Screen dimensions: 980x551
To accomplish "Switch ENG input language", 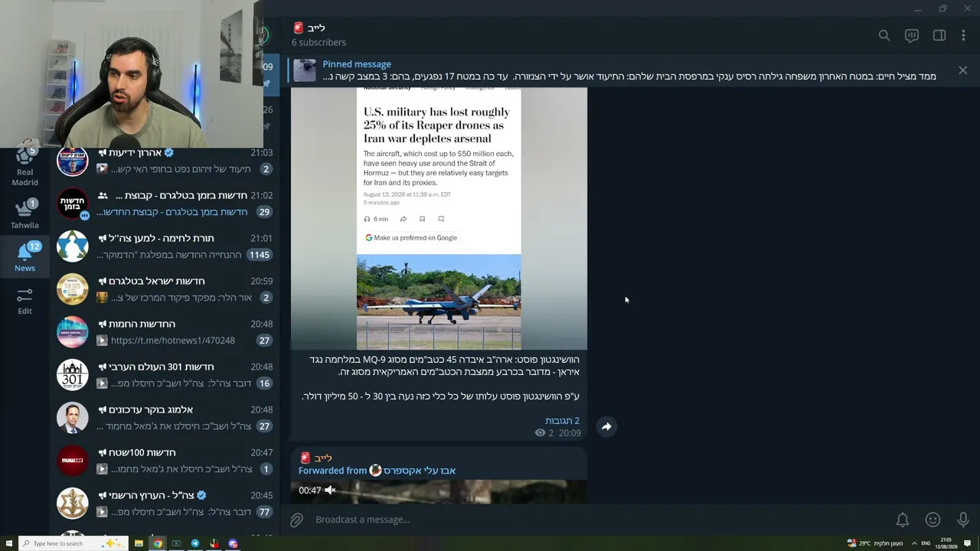I will click(926, 543).
